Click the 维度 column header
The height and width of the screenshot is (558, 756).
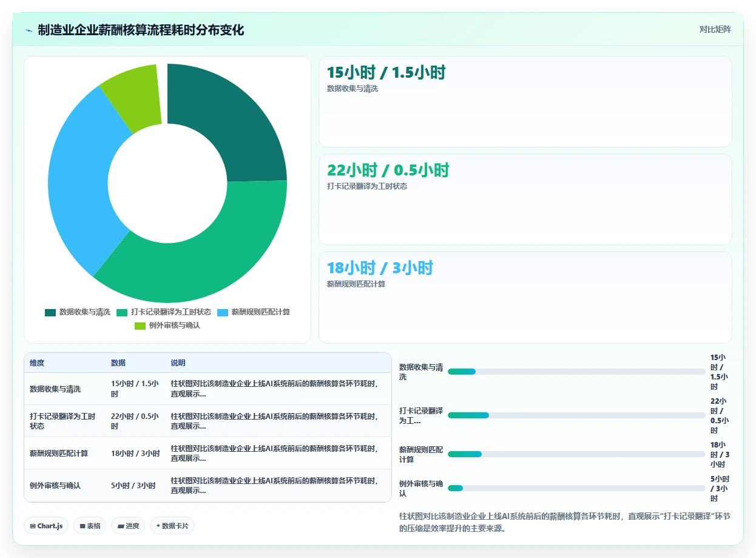click(37, 363)
